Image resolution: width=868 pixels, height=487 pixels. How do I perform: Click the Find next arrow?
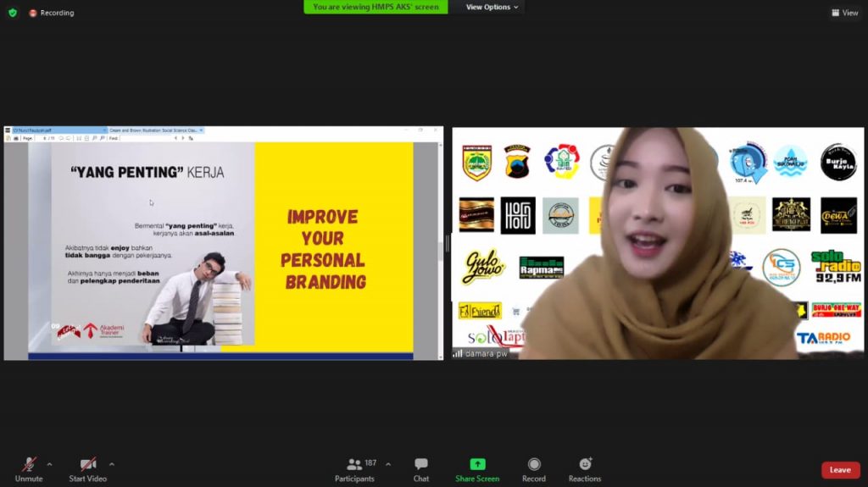(x=183, y=138)
